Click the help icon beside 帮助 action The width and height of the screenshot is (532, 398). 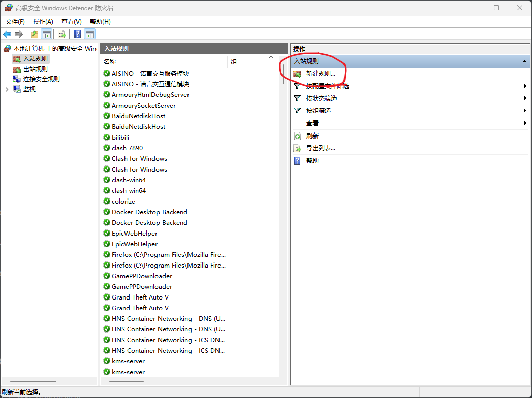[297, 161]
